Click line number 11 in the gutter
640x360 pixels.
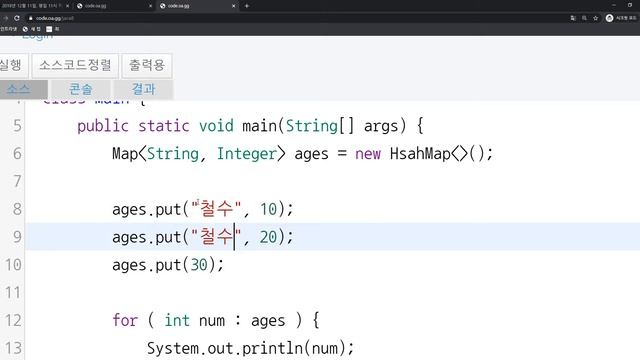coord(13,293)
